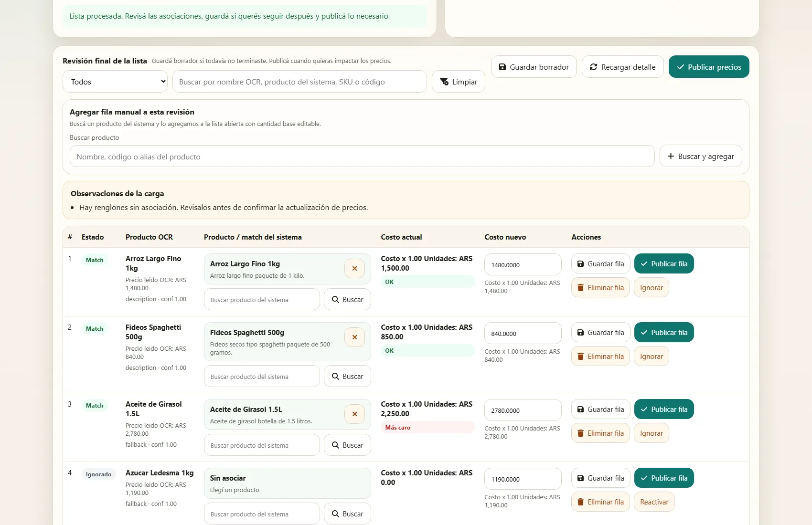Click Buscar y agregar button
The height and width of the screenshot is (525, 812).
701,156
